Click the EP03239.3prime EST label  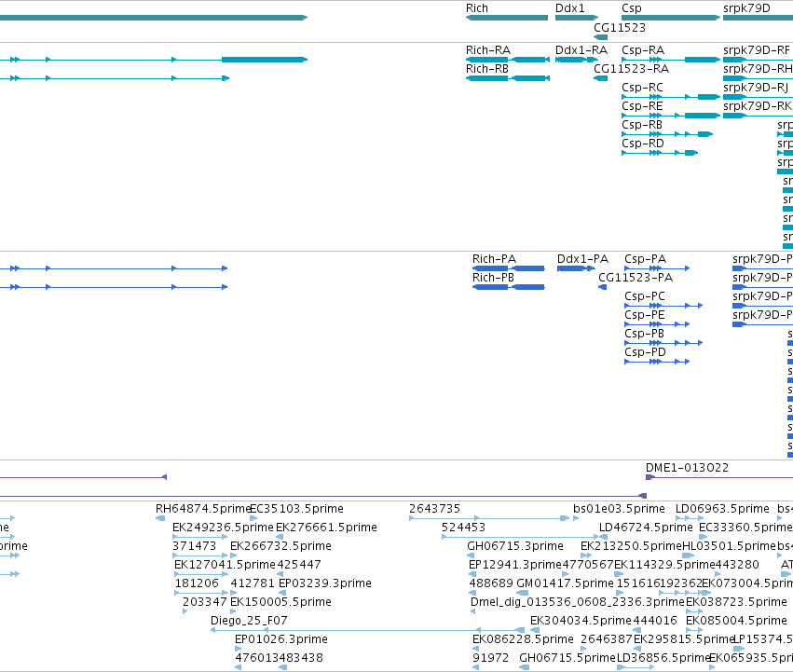(325, 584)
